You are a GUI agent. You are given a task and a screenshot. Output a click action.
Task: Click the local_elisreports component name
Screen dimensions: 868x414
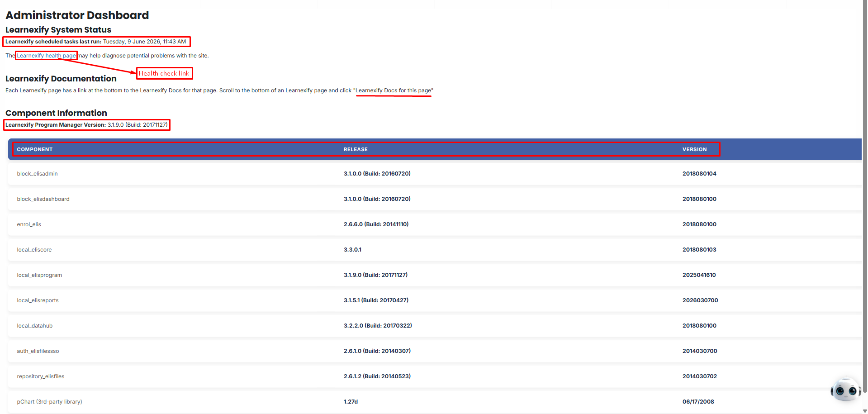click(38, 300)
